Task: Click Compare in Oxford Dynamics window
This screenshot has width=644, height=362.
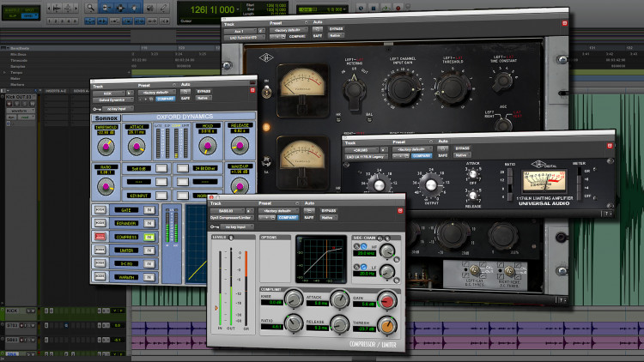Action: (165, 99)
